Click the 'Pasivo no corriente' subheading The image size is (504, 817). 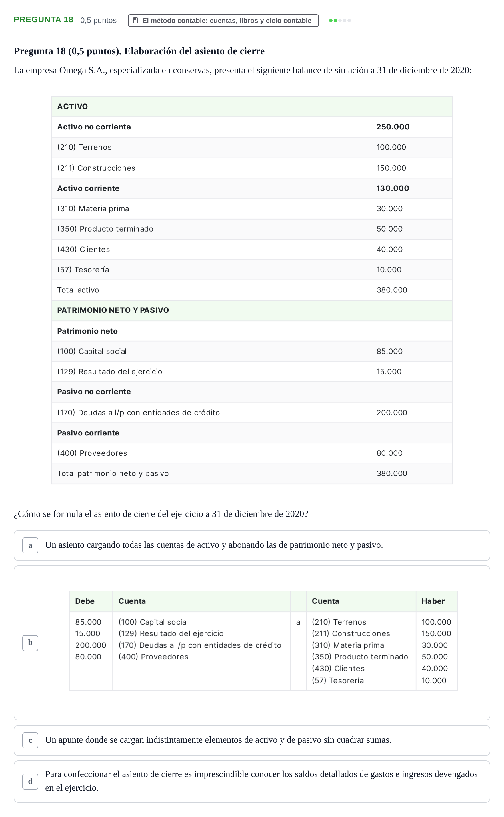[94, 392]
